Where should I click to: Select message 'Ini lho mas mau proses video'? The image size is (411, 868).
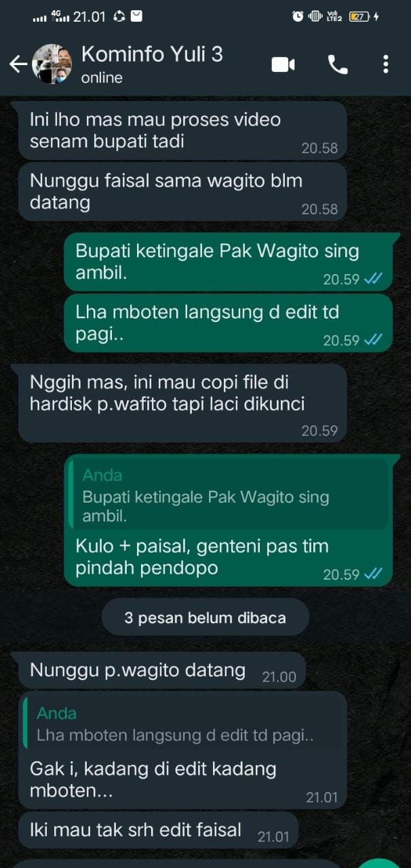point(182,130)
